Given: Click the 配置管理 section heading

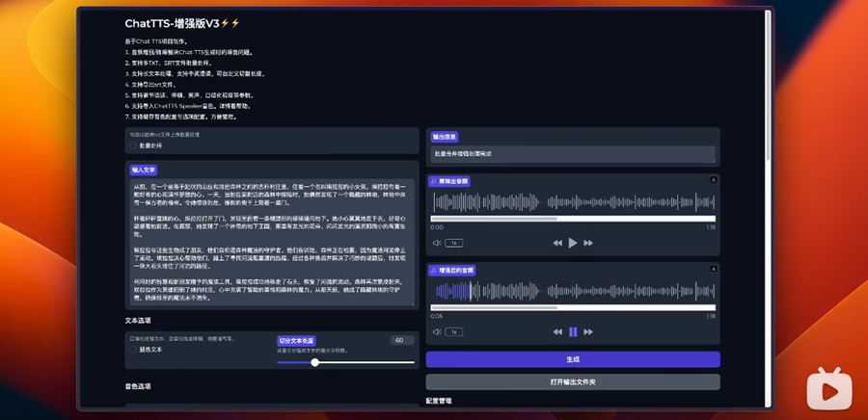Looking at the screenshot, I should [439, 401].
